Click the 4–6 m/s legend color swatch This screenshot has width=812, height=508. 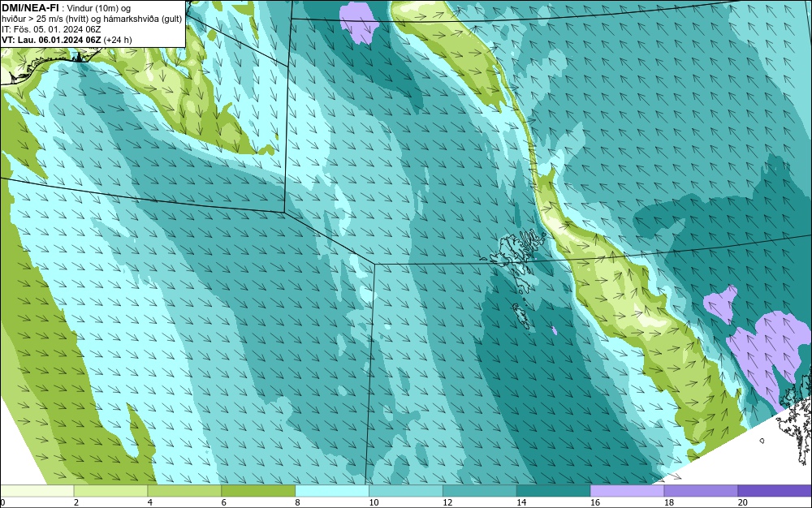coord(184,490)
